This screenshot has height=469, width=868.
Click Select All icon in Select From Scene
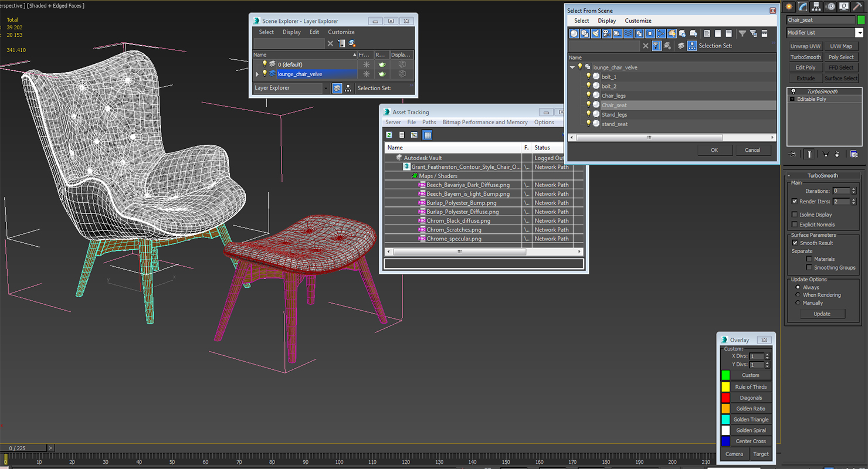tap(707, 33)
